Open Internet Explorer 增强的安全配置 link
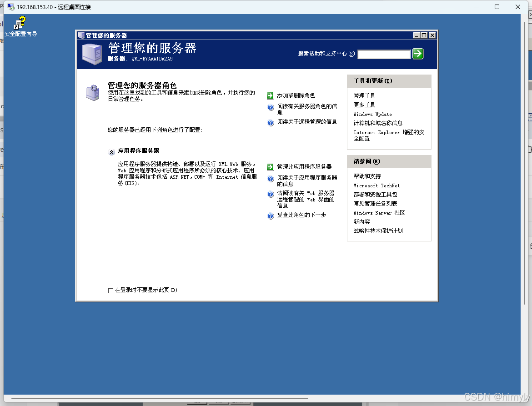The image size is (532, 406). pos(389,135)
